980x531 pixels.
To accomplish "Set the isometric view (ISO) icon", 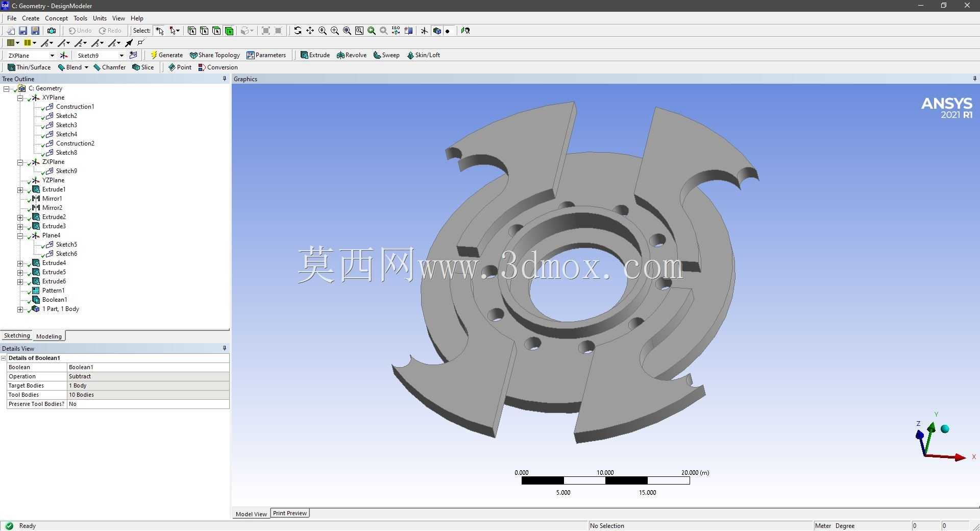I will point(396,31).
